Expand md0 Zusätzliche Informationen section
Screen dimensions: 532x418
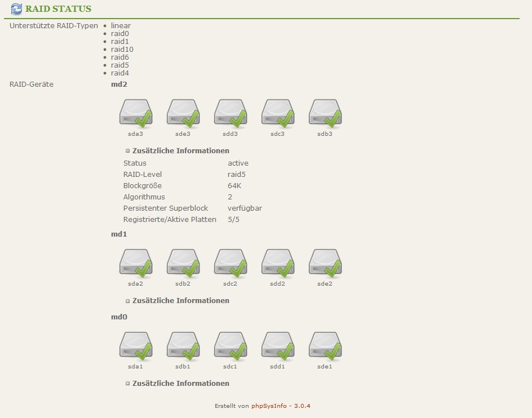click(x=128, y=384)
